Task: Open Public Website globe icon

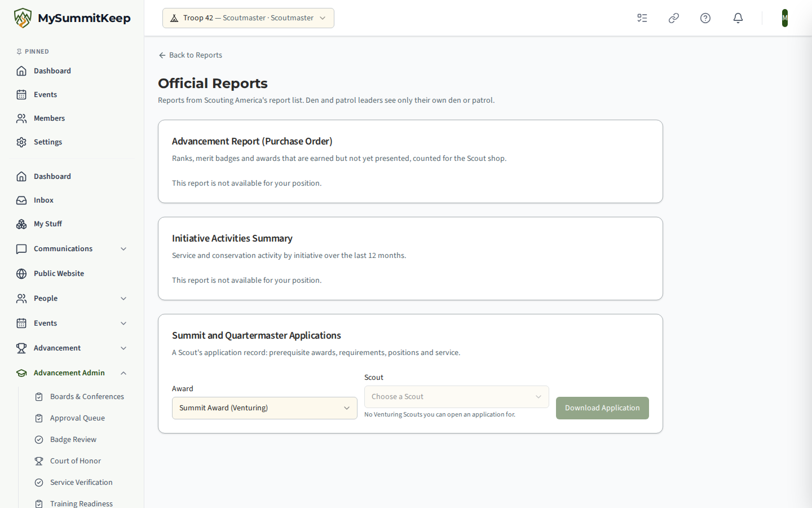Action: point(21,274)
